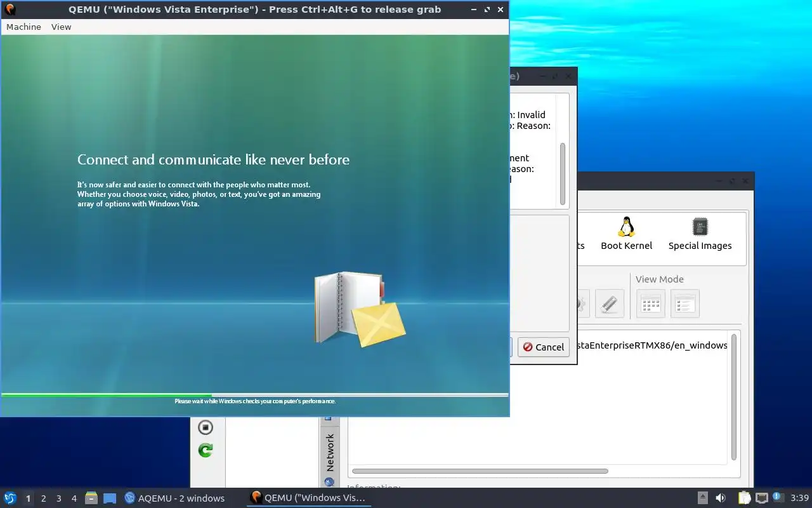The width and height of the screenshot is (812, 508).
Task: Click 'Connect and communicate like never before' heading
Action: coord(213,159)
